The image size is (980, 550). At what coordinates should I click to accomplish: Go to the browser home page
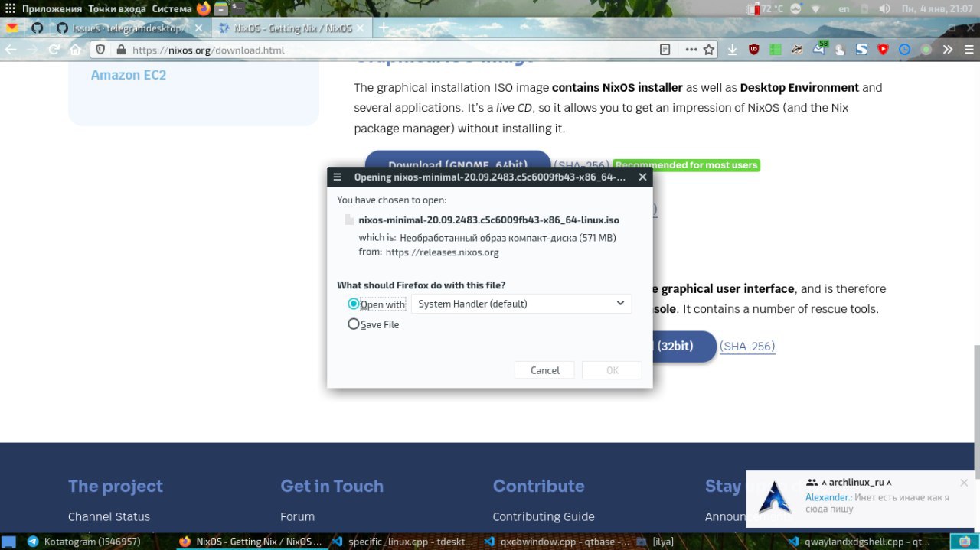(x=75, y=50)
